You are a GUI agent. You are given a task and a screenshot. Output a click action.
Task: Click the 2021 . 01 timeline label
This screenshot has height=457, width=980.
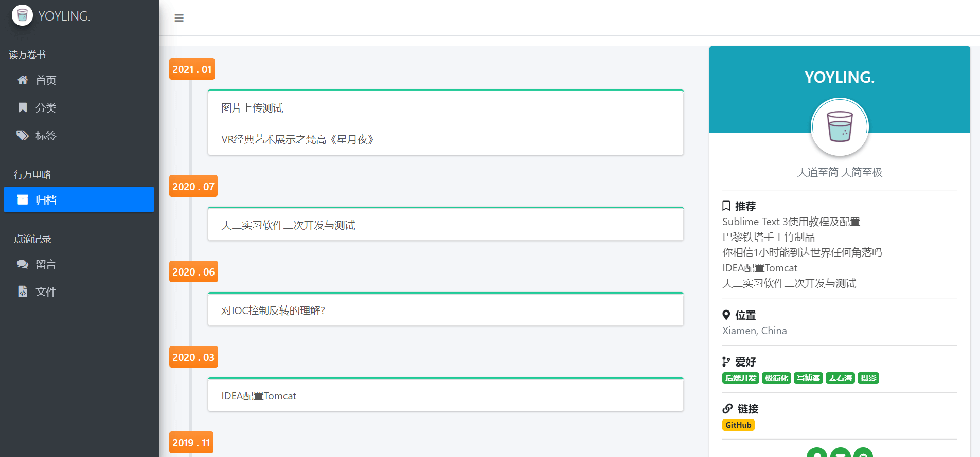[x=192, y=69]
